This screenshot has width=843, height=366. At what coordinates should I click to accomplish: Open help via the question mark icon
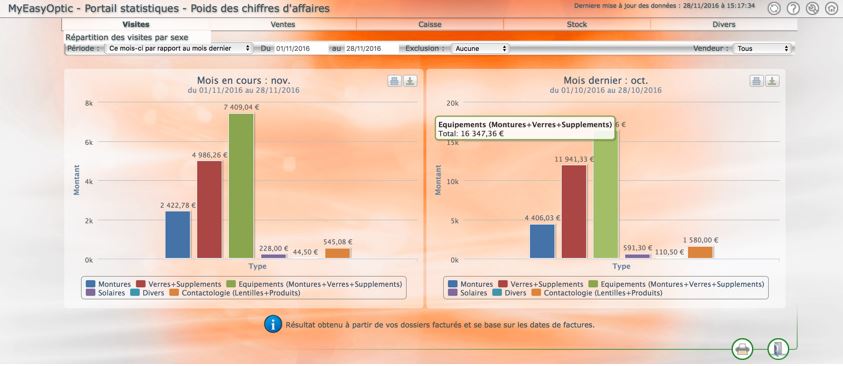pyautogui.click(x=793, y=8)
